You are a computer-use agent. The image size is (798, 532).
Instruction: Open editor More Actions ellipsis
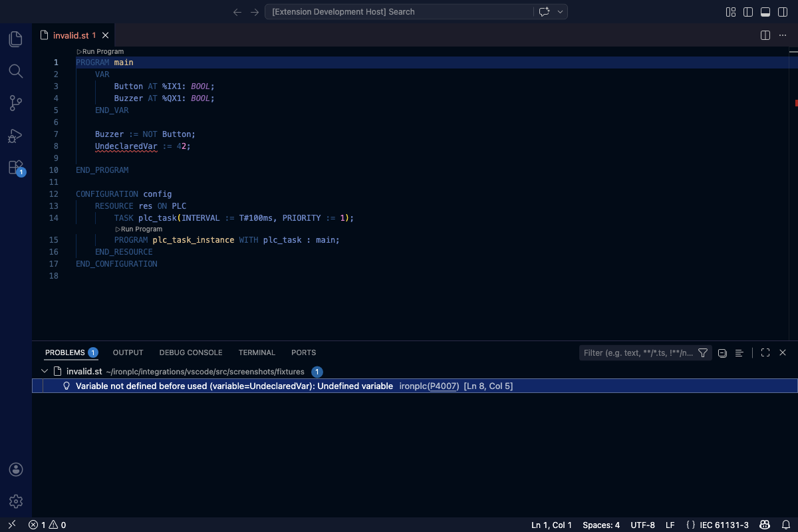[783, 35]
